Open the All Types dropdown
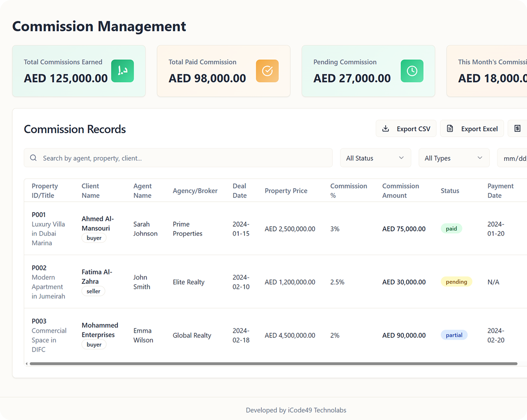 [x=454, y=158]
